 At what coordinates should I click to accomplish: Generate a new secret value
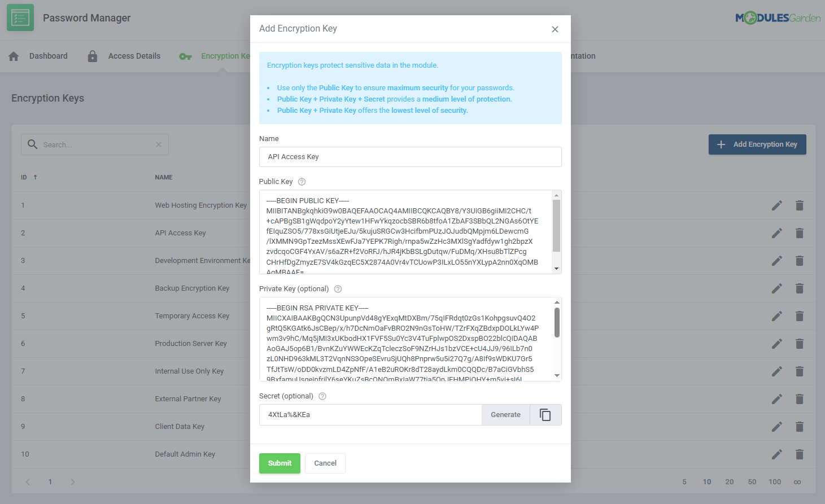(x=505, y=415)
